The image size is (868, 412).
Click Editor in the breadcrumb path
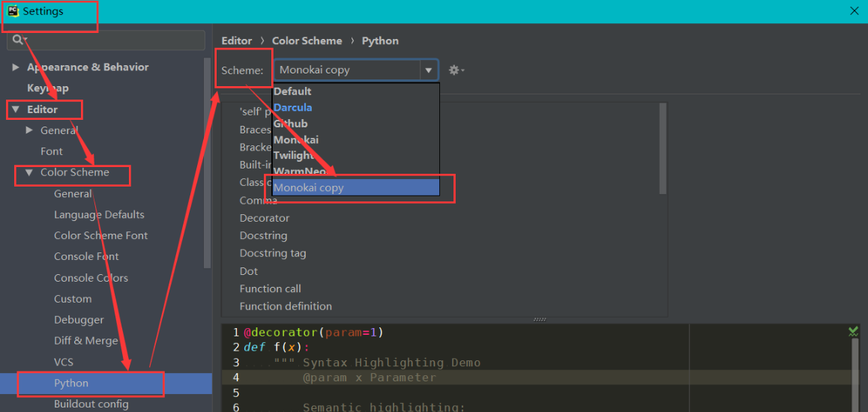pos(236,41)
